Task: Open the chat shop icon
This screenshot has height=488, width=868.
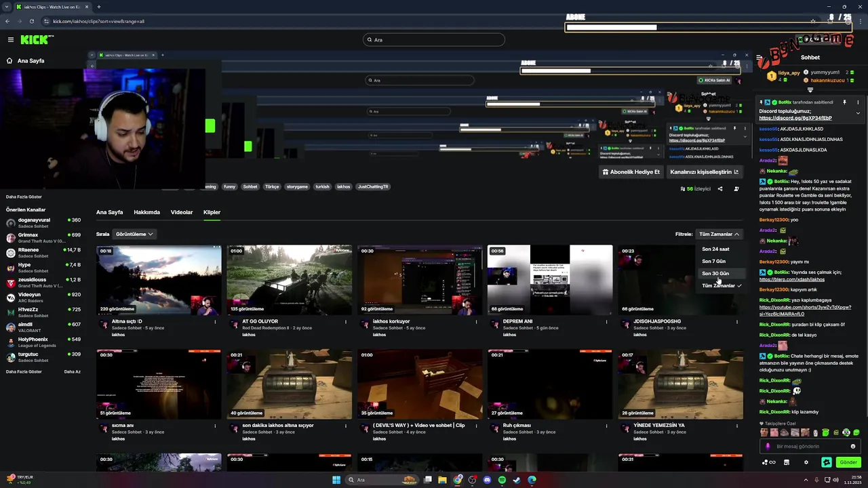Action: [x=787, y=462]
